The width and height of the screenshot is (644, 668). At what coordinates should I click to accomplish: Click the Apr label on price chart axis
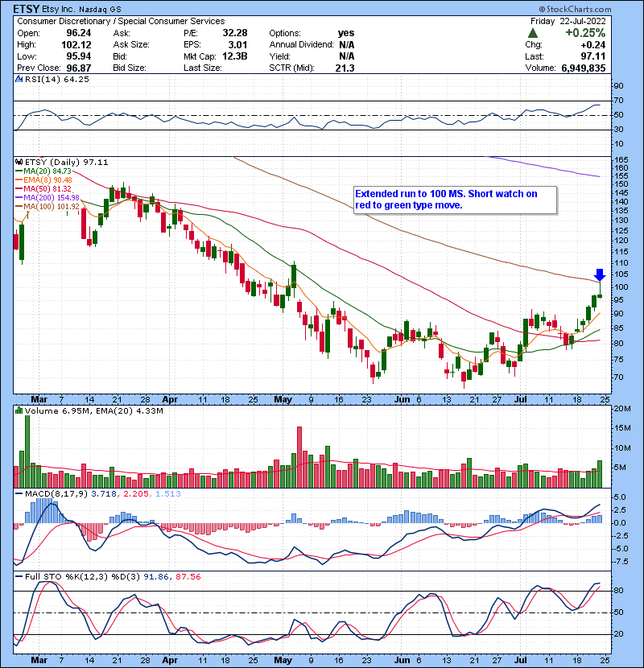(170, 400)
